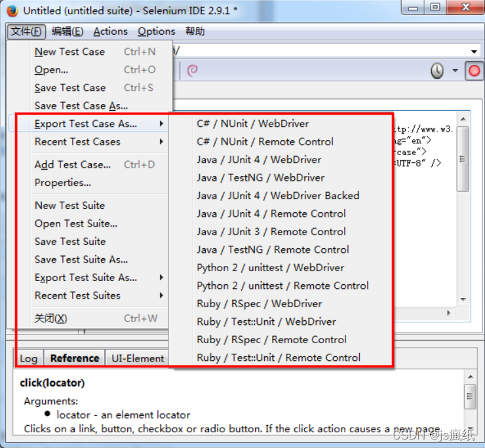
Task: Click the clock scheduler icon
Action: (437, 71)
